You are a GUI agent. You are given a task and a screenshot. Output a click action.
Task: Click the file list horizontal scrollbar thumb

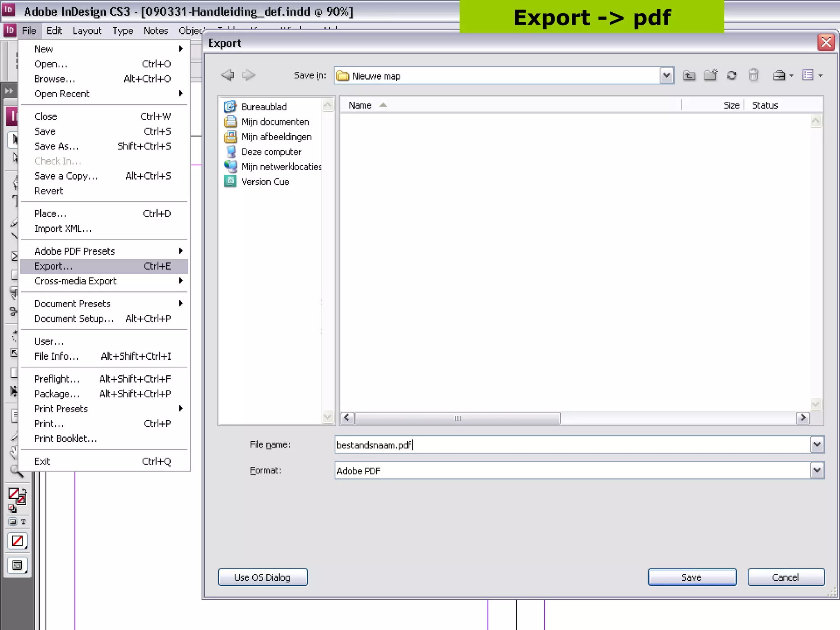pos(458,418)
